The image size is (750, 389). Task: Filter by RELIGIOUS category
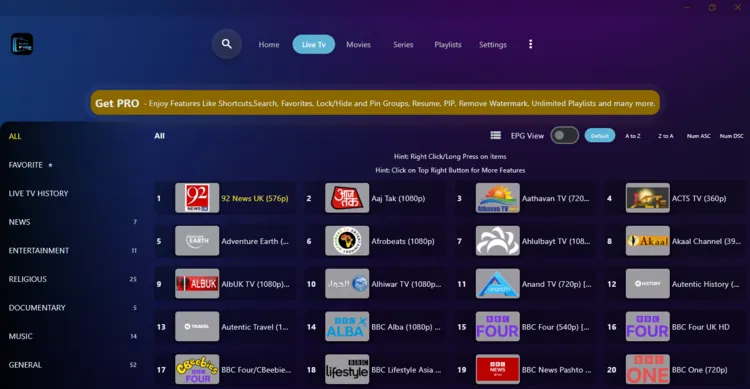tap(72, 279)
